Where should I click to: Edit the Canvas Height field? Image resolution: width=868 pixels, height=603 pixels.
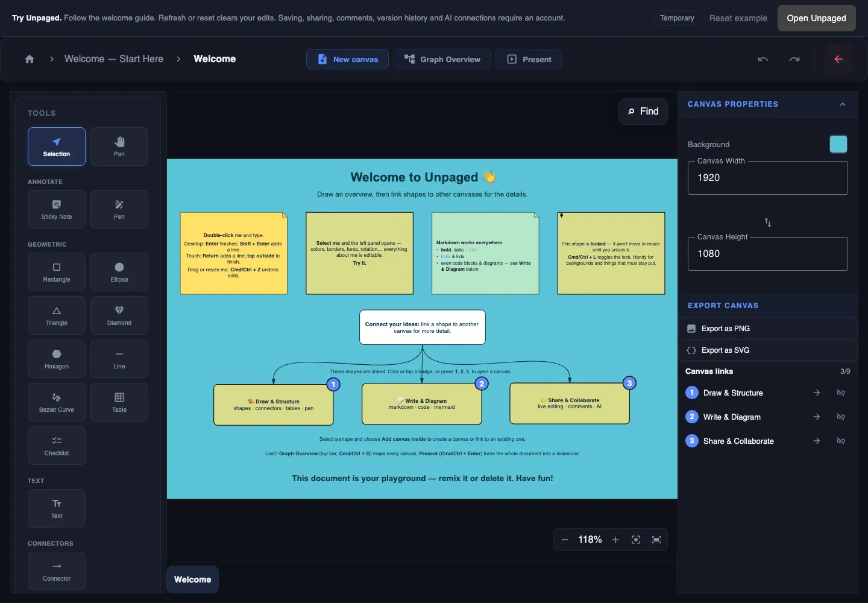pyautogui.click(x=768, y=254)
